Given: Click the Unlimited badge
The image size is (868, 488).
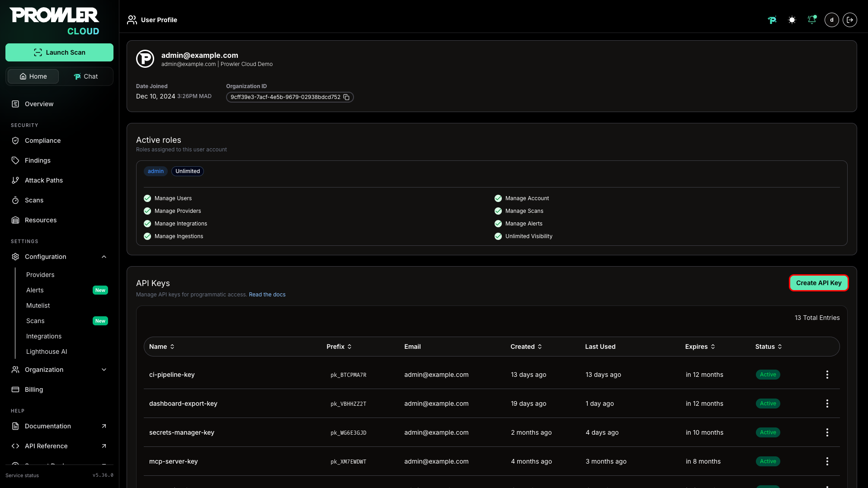Looking at the screenshot, I should coord(188,171).
